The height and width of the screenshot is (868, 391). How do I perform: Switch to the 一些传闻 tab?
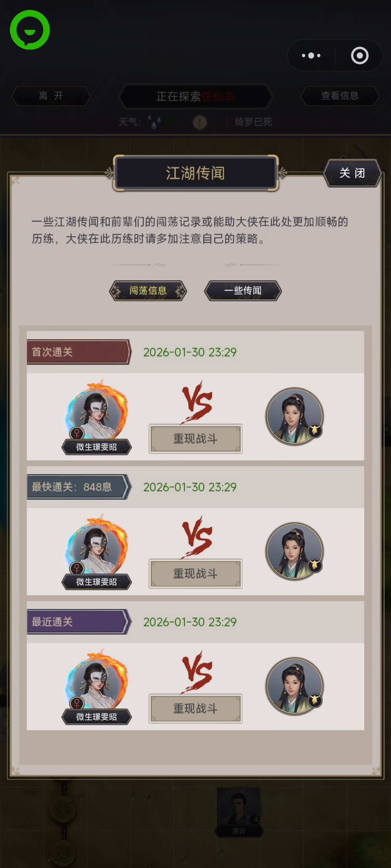point(243,290)
